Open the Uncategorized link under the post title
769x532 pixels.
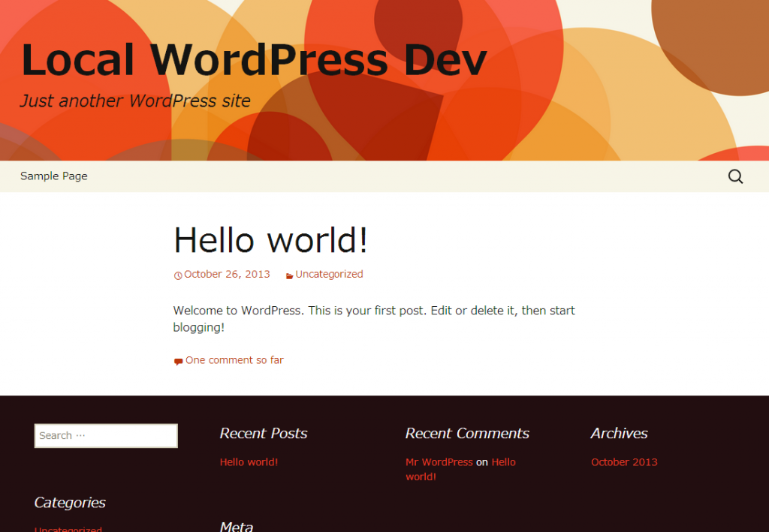(x=329, y=275)
